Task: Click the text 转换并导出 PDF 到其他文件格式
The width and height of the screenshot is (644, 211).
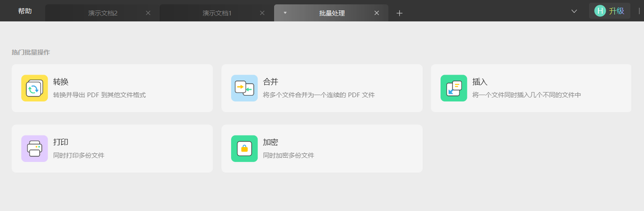Action: [99, 95]
